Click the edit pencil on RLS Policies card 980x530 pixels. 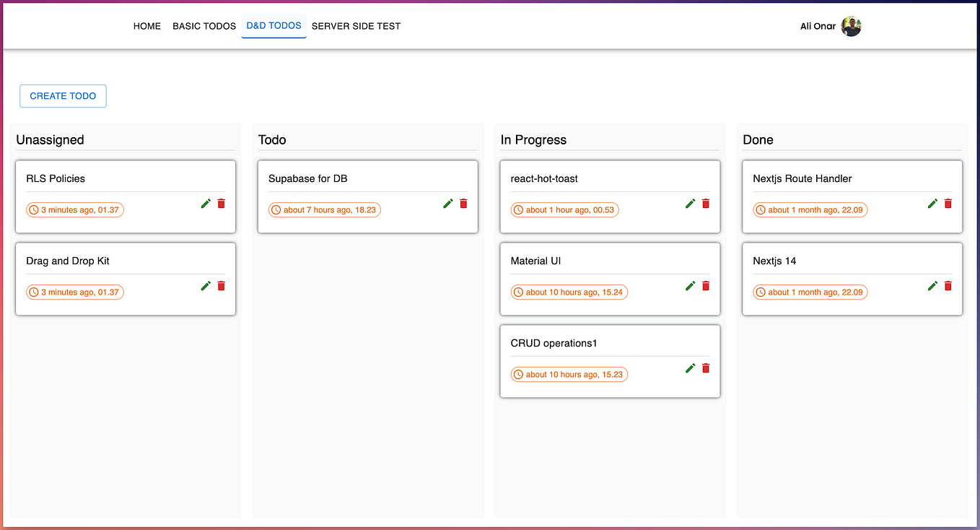coord(206,203)
